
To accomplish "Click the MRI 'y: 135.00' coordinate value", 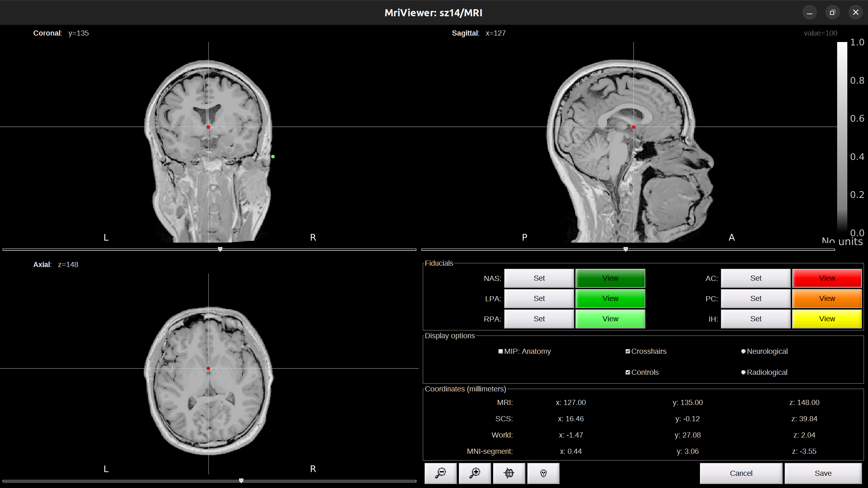I will [x=688, y=403].
